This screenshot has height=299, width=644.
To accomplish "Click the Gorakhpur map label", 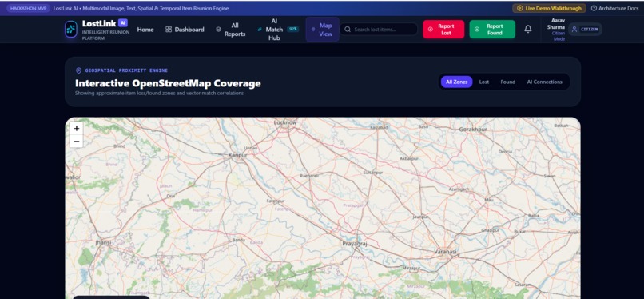I will pos(473,130).
